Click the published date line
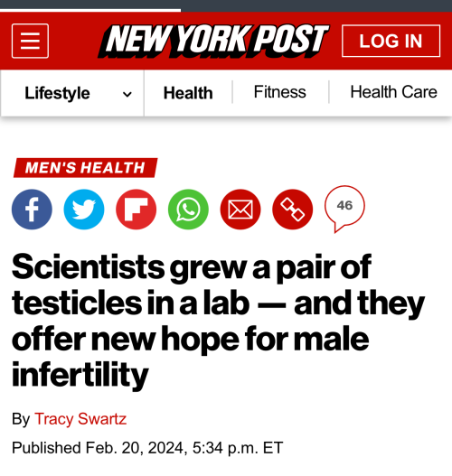 [x=147, y=448]
